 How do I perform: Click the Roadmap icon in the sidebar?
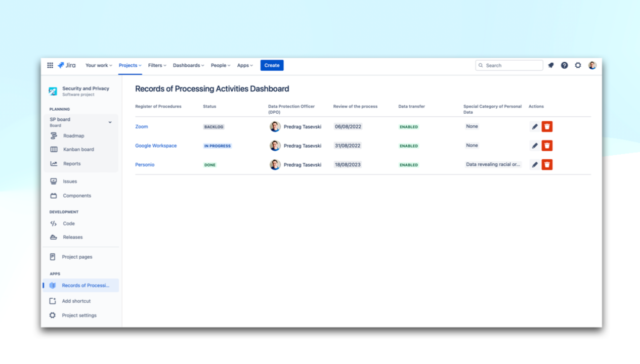pos(54,136)
